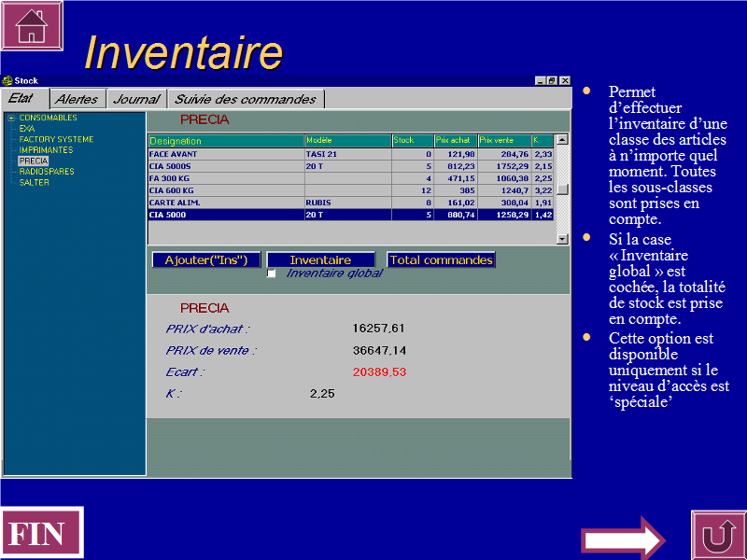Close the Stock window
Screen dimensions: 747x560
pyautogui.click(x=565, y=80)
